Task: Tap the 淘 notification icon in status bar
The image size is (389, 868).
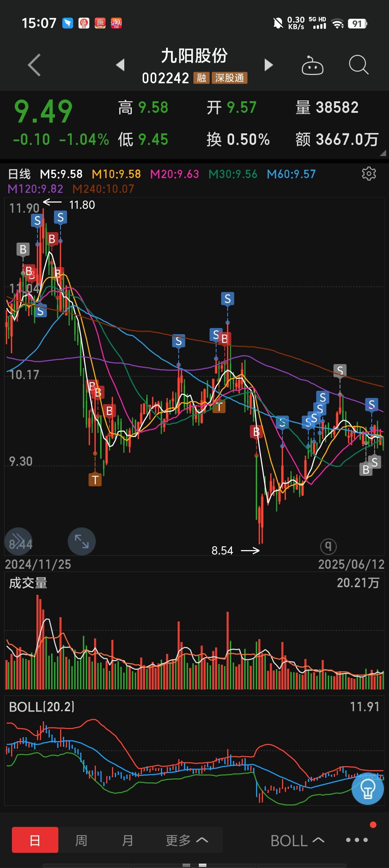Action: [x=116, y=23]
